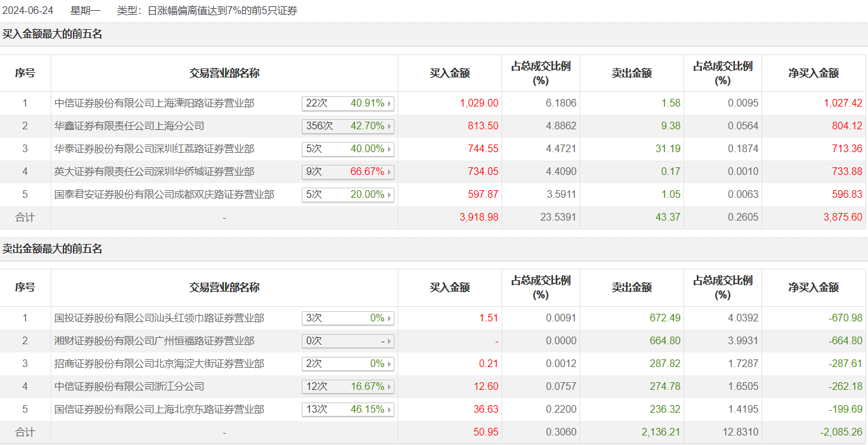This screenshot has height=445, width=868.
Task: Open 招商证券股份有限公司北京海淀大街证券营业部 link
Action: click(x=160, y=364)
